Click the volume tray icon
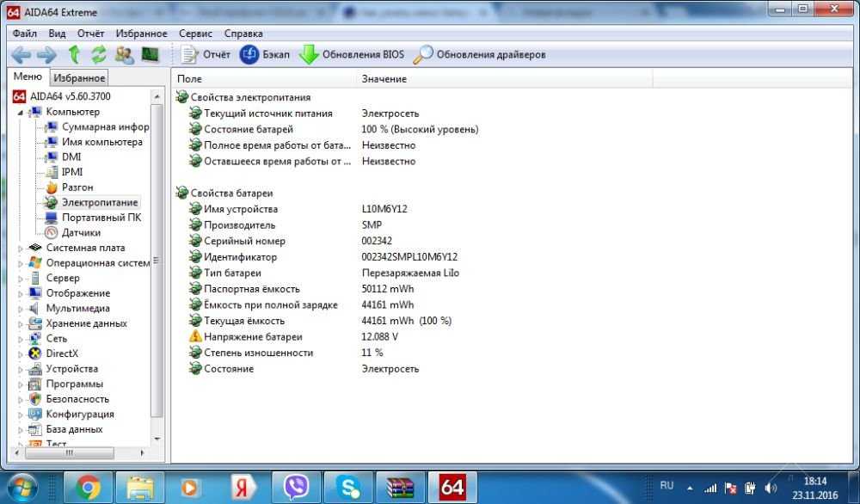Viewport: 860px width, 504px height. point(770,488)
